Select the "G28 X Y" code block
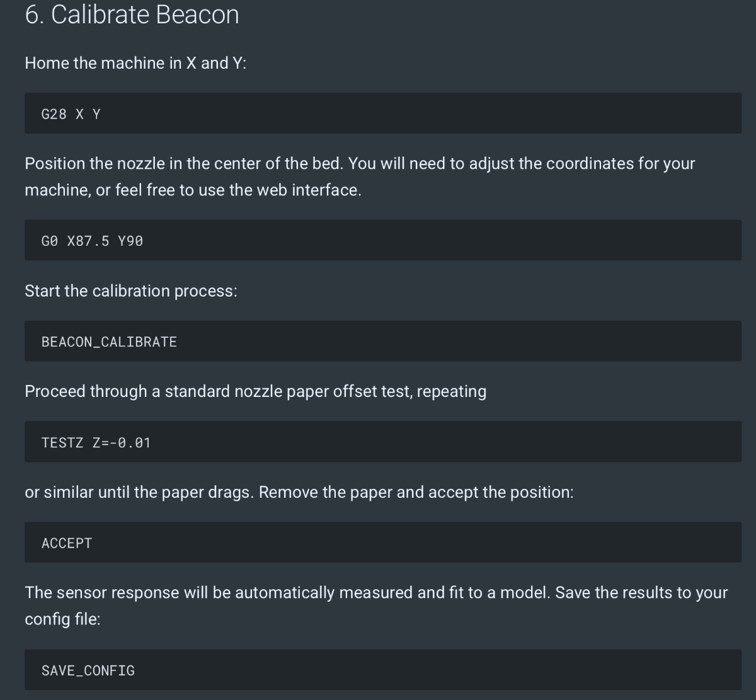Viewport: 756px width, 700px height. tap(383, 113)
